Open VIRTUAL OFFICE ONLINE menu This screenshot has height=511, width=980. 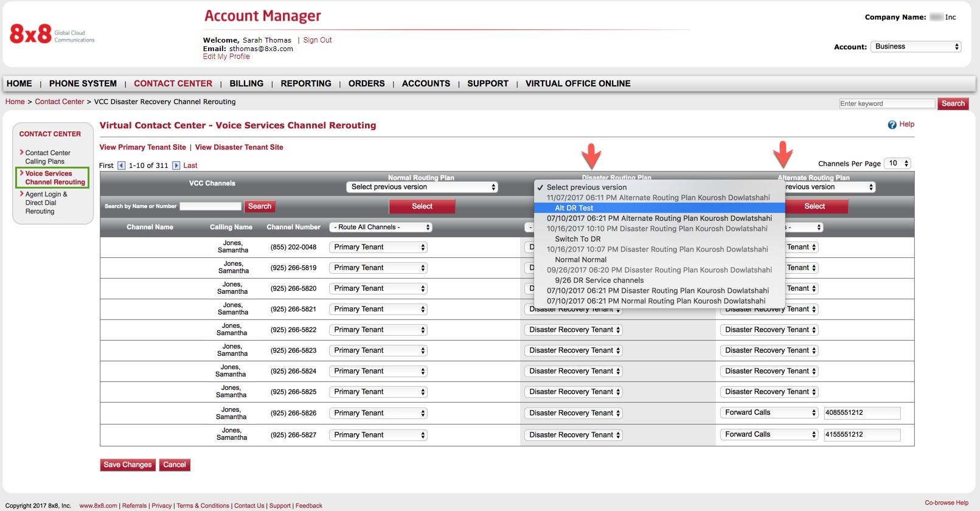pos(578,84)
